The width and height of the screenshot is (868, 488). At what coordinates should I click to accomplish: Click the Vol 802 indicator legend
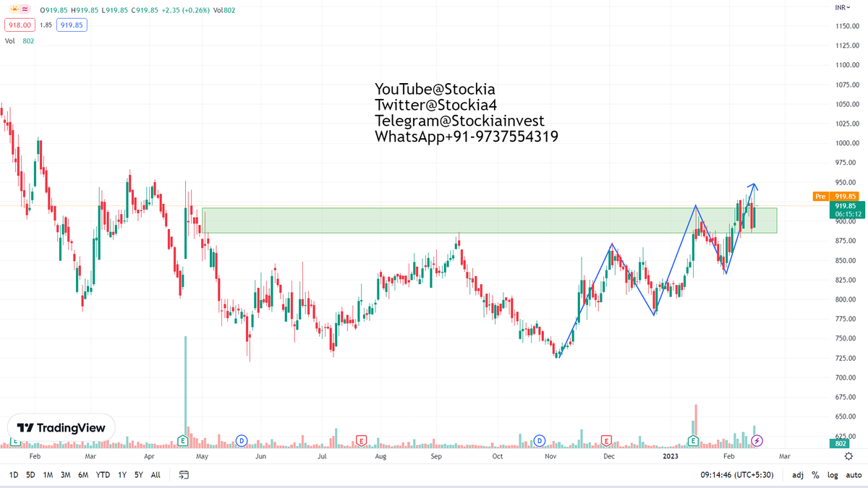pos(20,41)
